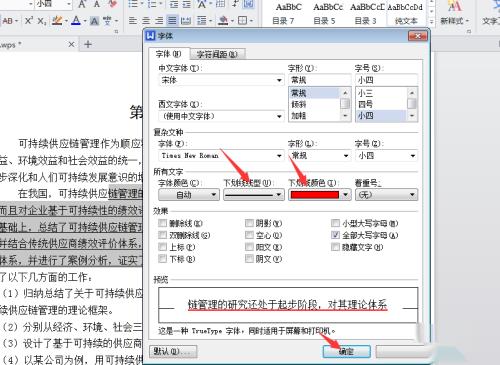This screenshot has width=500, height=365.
Task: Click the increase font size icon
Action: pos(82,4)
